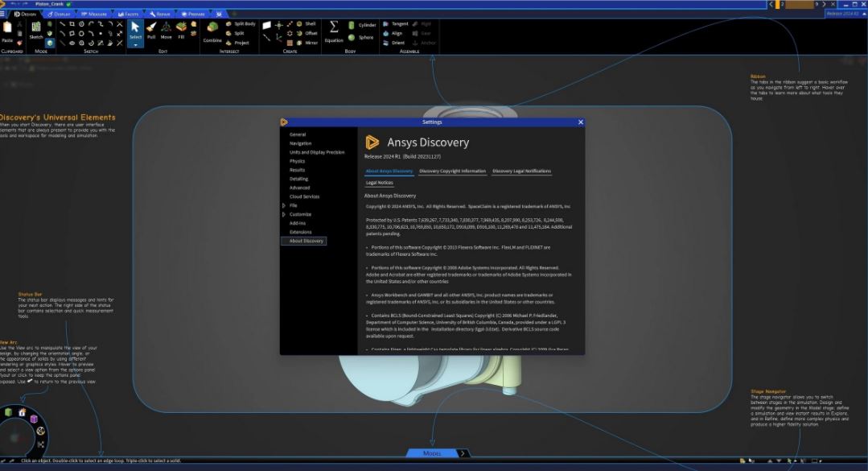Open the Legal Notices section
This screenshot has width=868, height=471.
[x=380, y=183]
